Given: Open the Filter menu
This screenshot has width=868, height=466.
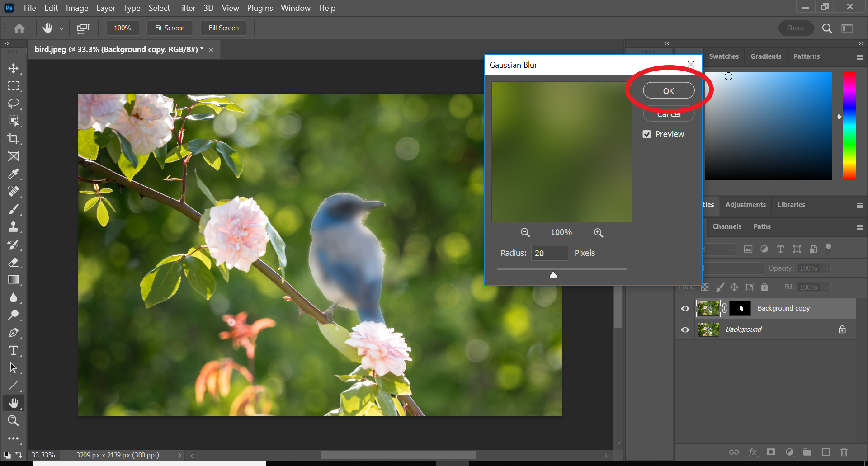Looking at the screenshot, I should pyautogui.click(x=187, y=8).
